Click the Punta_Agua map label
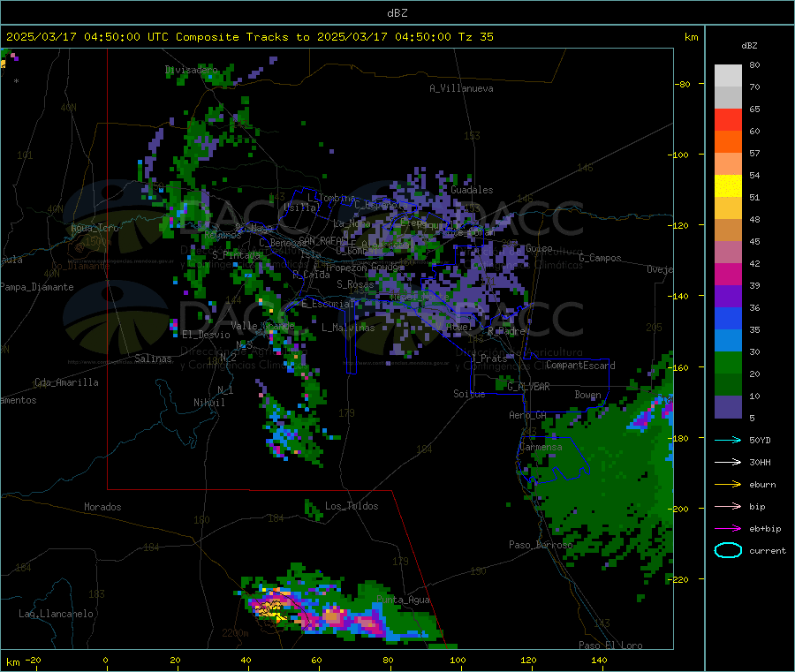795x672 pixels. 403,600
